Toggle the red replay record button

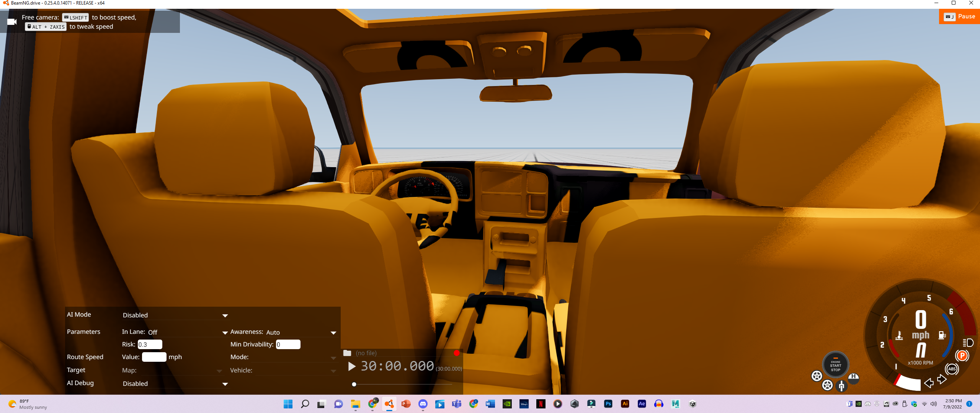456,353
